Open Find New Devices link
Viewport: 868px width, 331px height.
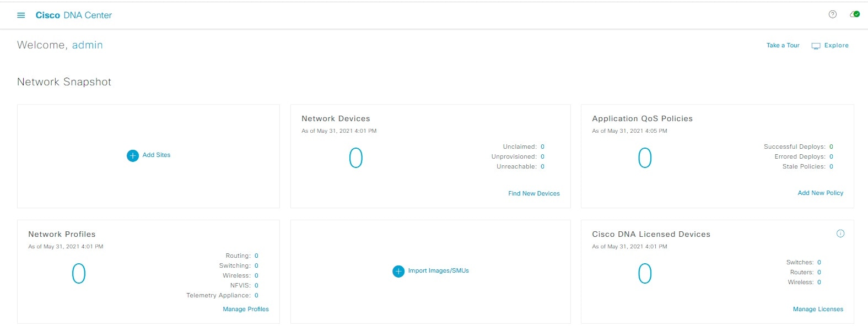533,194
